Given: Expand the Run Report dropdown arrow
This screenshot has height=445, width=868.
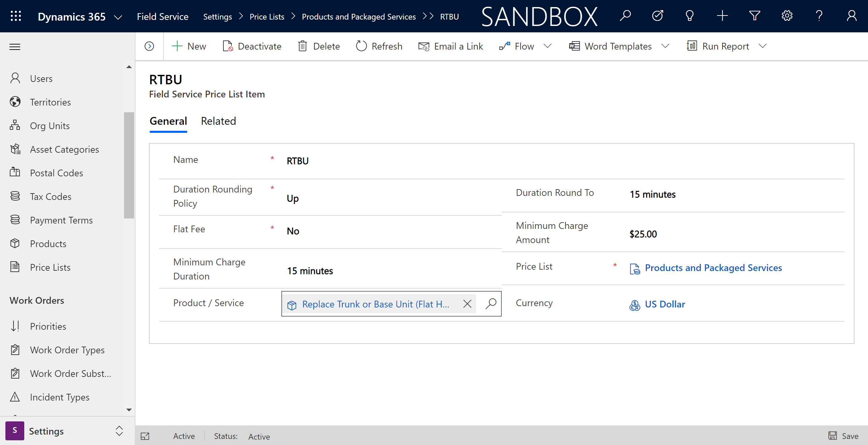Looking at the screenshot, I should 766,47.
